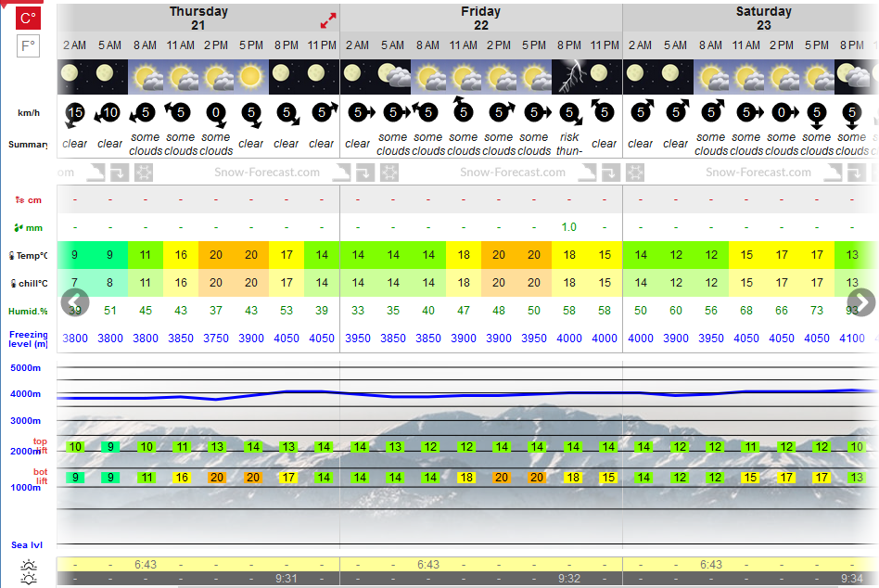This screenshot has width=879, height=588.
Task: Go to earlier forecast days with left arrow
Action: [x=75, y=302]
